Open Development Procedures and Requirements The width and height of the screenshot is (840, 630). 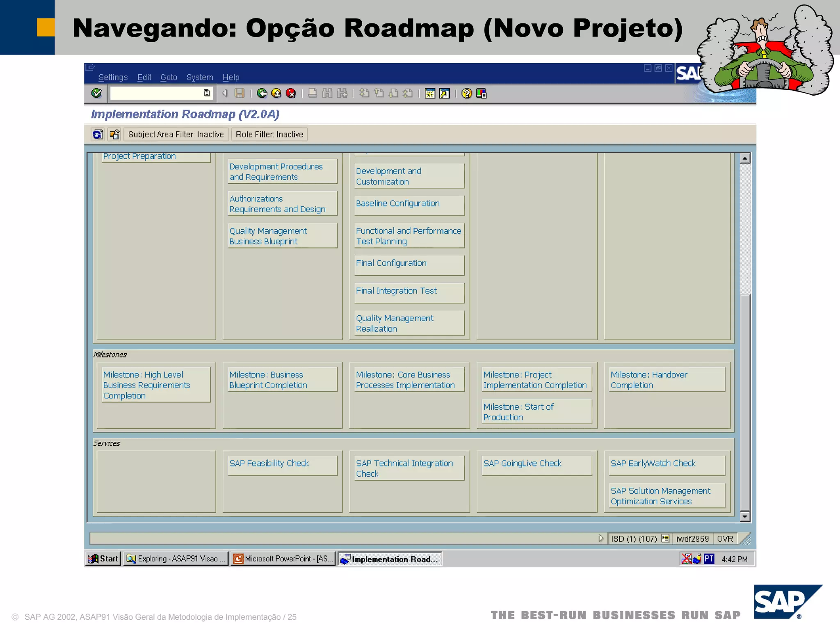(282, 171)
